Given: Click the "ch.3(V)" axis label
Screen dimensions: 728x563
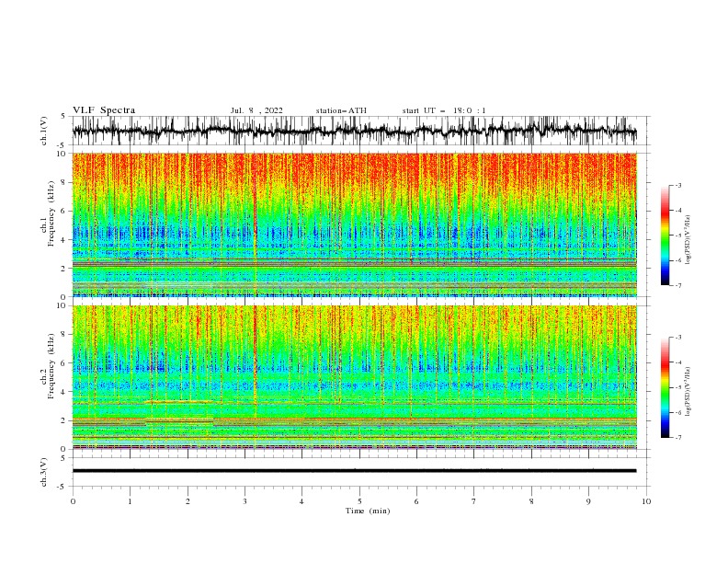Looking at the screenshot, I should coord(44,472).
